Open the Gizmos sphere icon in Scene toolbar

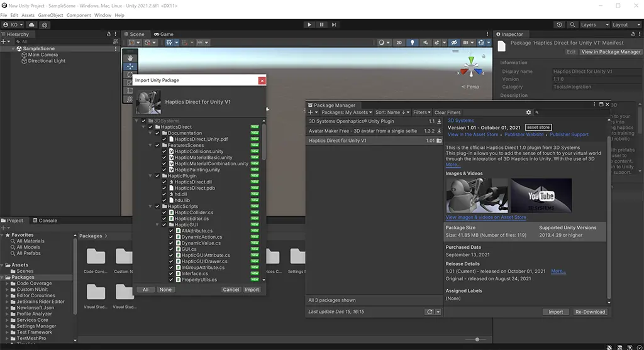(481, 43)
